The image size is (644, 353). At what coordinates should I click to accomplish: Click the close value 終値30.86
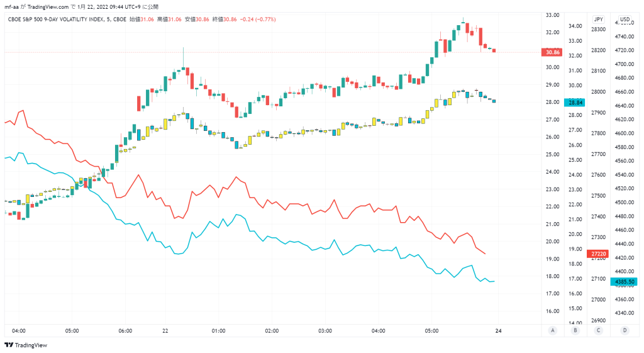click(225, 20)
